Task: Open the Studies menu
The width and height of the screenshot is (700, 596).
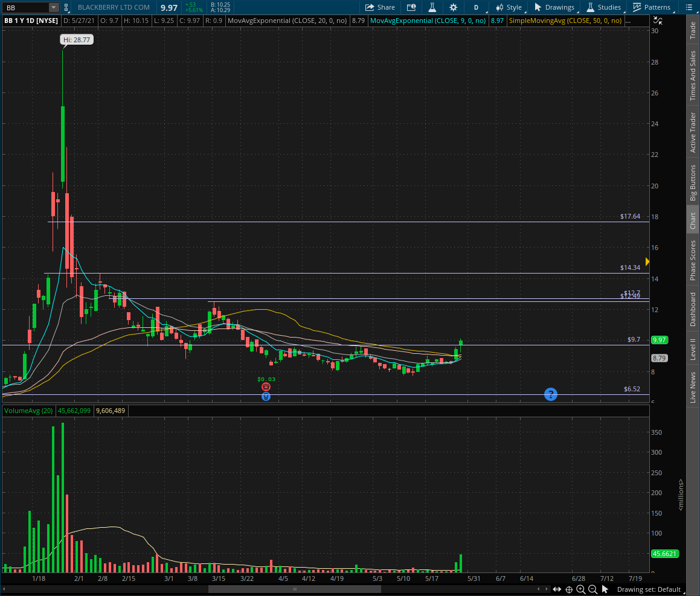Action: (x=604, y=7)
